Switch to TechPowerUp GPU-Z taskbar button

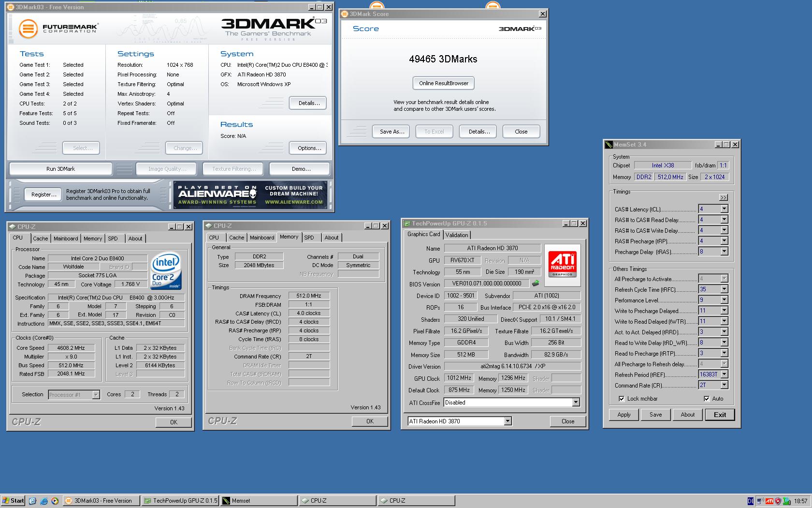tap(180, 501)
